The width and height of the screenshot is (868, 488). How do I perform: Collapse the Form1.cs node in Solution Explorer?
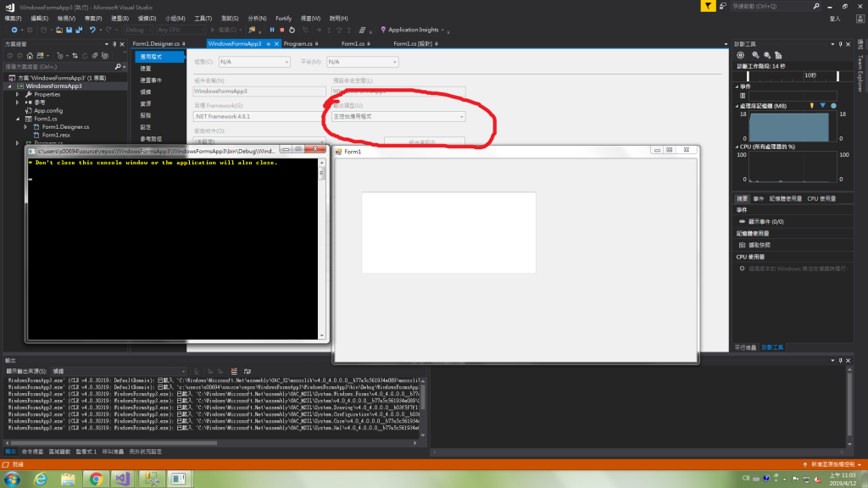pyautogui.click(x=18, y=119)
